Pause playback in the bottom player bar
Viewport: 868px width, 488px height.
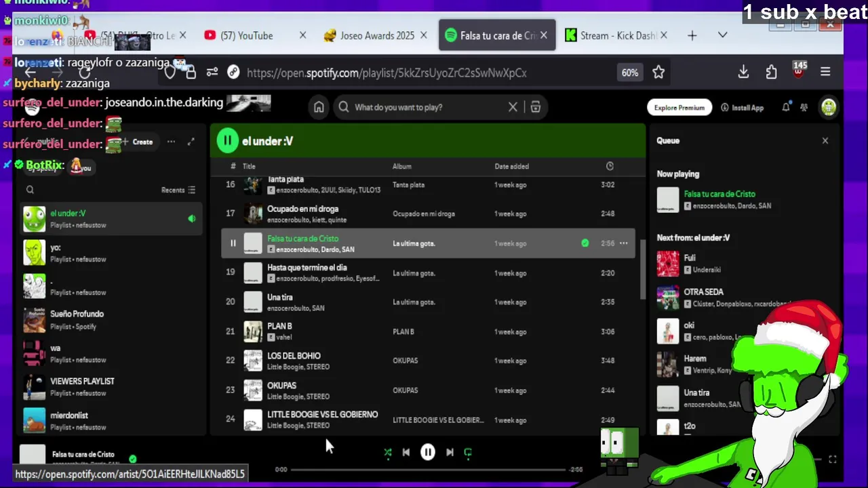tap(427, 452)
